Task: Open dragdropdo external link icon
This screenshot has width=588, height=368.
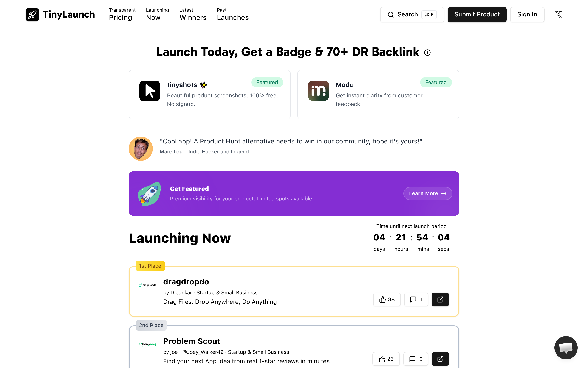Action: click(440, 299)
